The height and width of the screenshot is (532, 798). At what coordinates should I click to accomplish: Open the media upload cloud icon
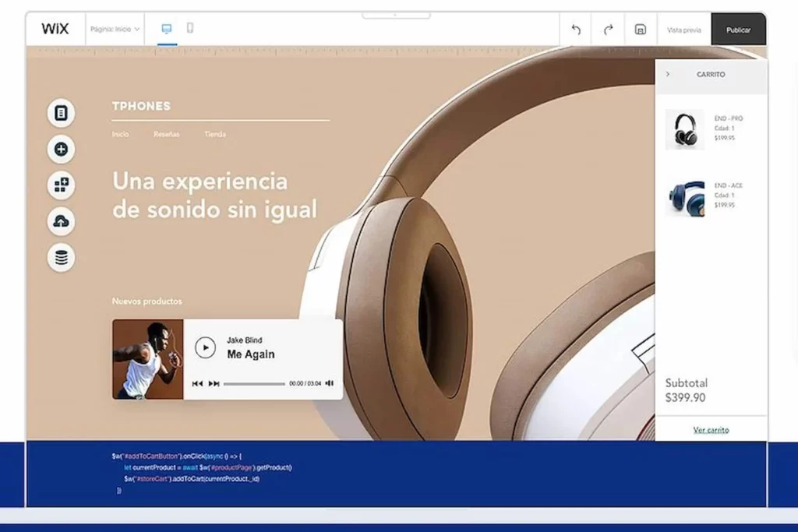click(61, 221)
